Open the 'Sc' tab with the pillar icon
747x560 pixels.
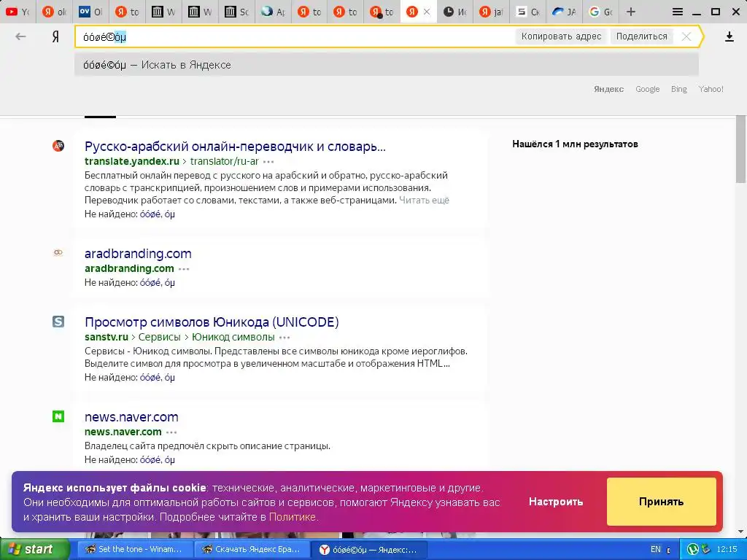236,12
